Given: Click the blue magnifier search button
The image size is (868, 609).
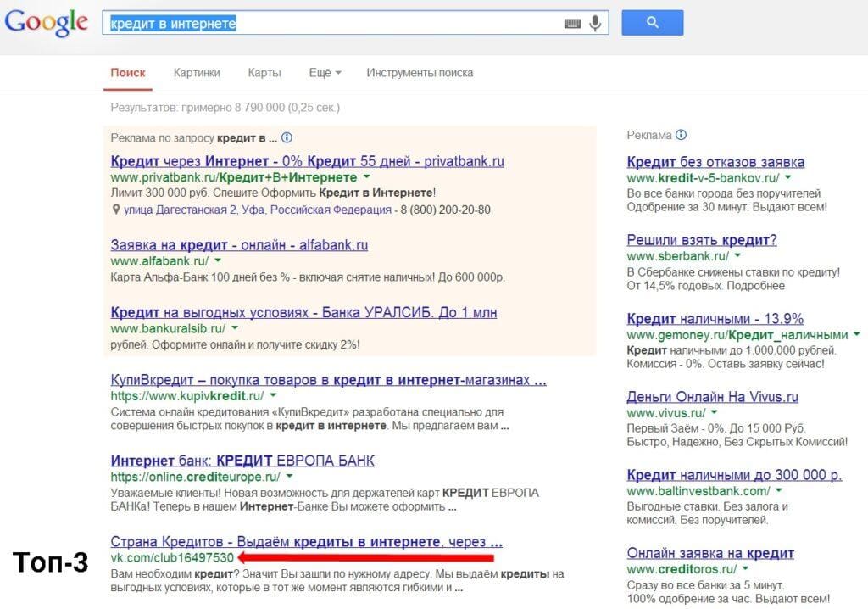Looking at the screenshot, I should 652,23.
